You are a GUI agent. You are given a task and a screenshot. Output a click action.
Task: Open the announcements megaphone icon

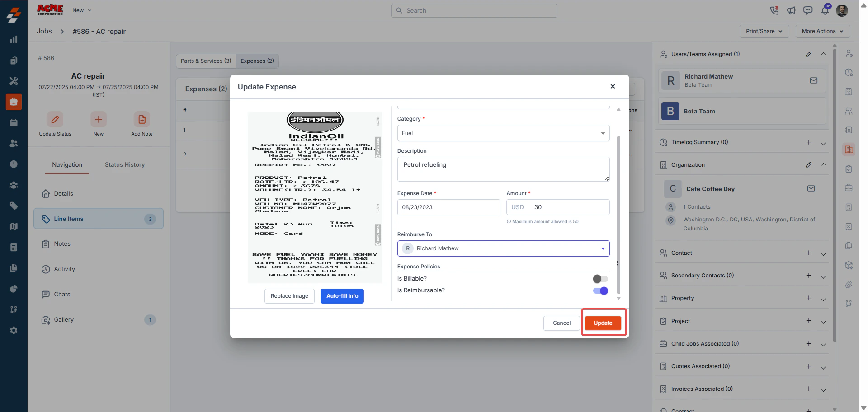(791, 10)
